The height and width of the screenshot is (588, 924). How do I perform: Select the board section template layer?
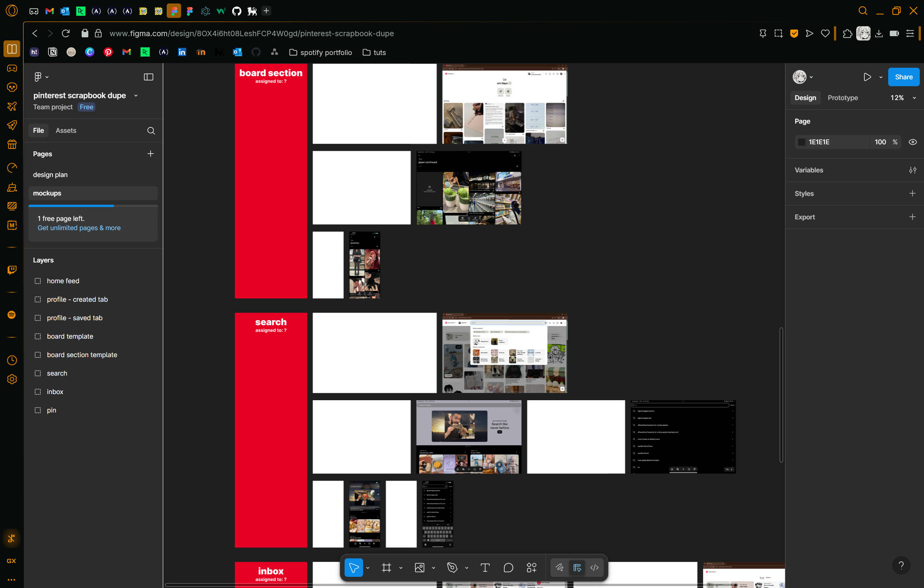tap(82, 355)
